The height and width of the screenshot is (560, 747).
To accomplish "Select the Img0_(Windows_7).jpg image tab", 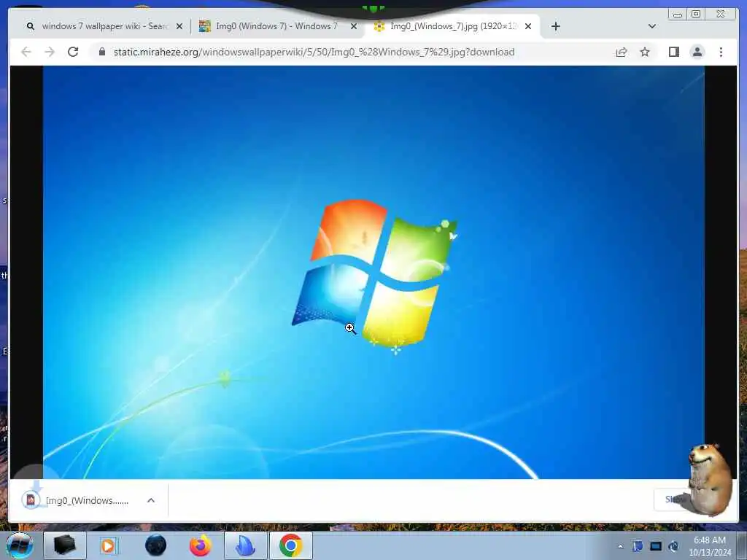I will click(450, 26).
